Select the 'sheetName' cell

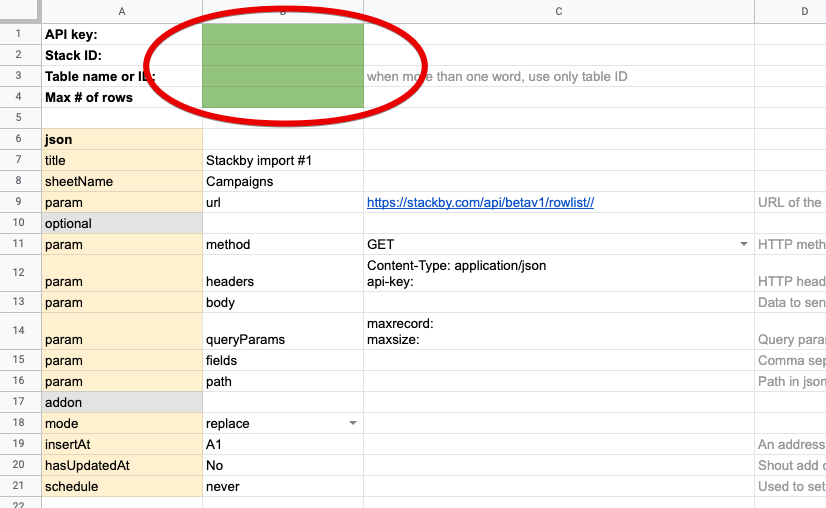tap(122, 181)
